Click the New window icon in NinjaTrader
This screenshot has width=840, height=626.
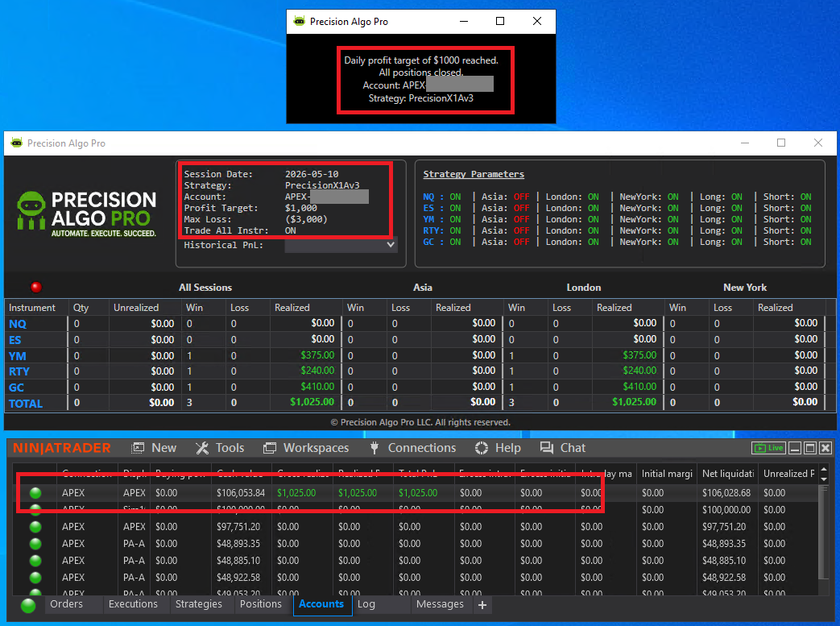click(x=139, y=448)
